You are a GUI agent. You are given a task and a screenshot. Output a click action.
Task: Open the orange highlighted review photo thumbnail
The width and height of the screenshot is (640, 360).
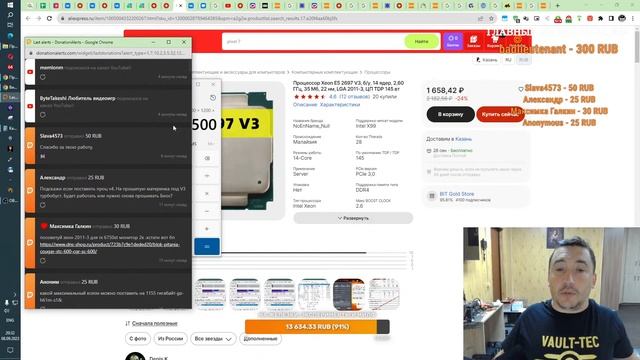[349, 294]
